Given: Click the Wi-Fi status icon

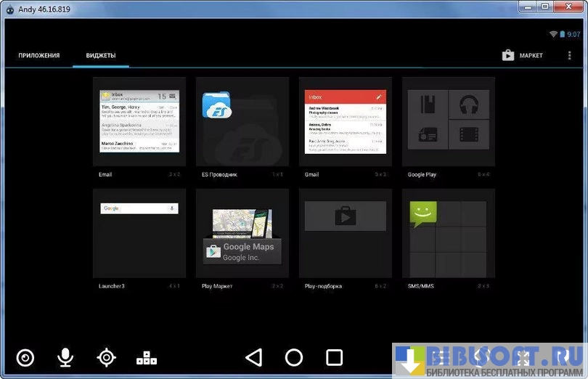Looking at the screenshot, I should pos(553,34).
